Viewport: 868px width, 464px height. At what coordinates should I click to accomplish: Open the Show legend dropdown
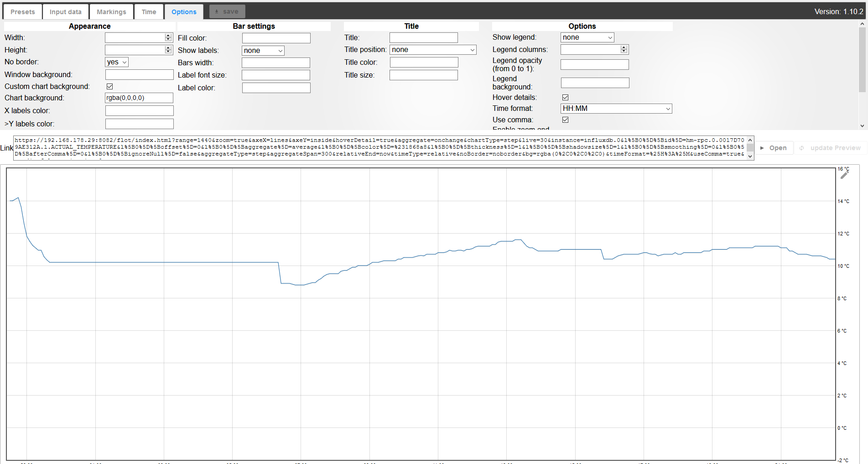click(587, 37)
